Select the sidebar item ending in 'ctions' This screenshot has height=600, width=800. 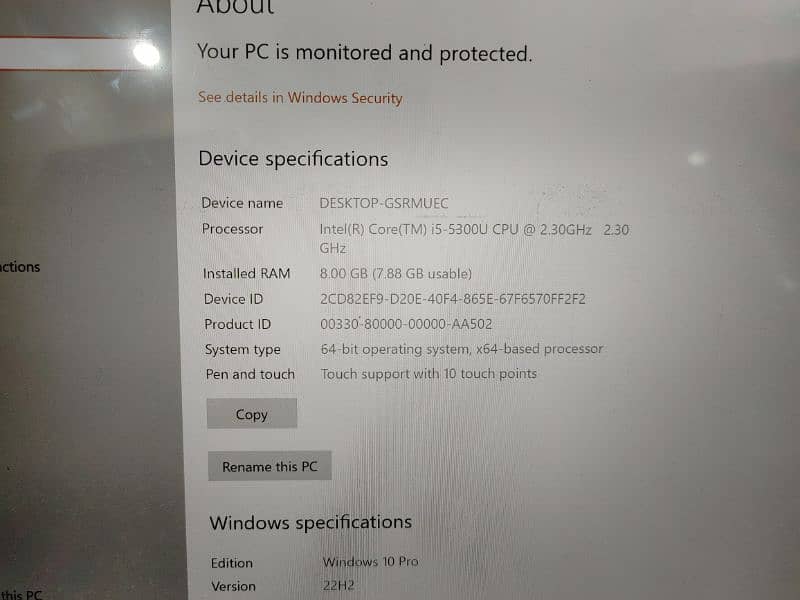(19, 267)
